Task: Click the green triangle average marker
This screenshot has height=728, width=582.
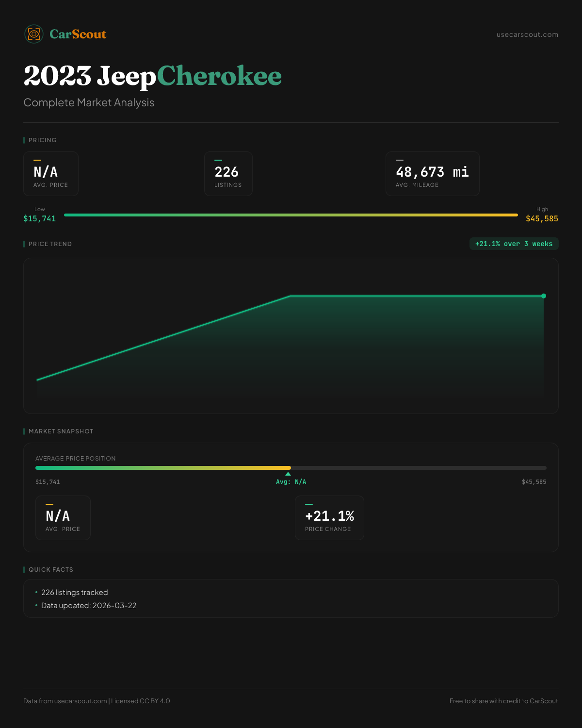Action: coord(288,474)
